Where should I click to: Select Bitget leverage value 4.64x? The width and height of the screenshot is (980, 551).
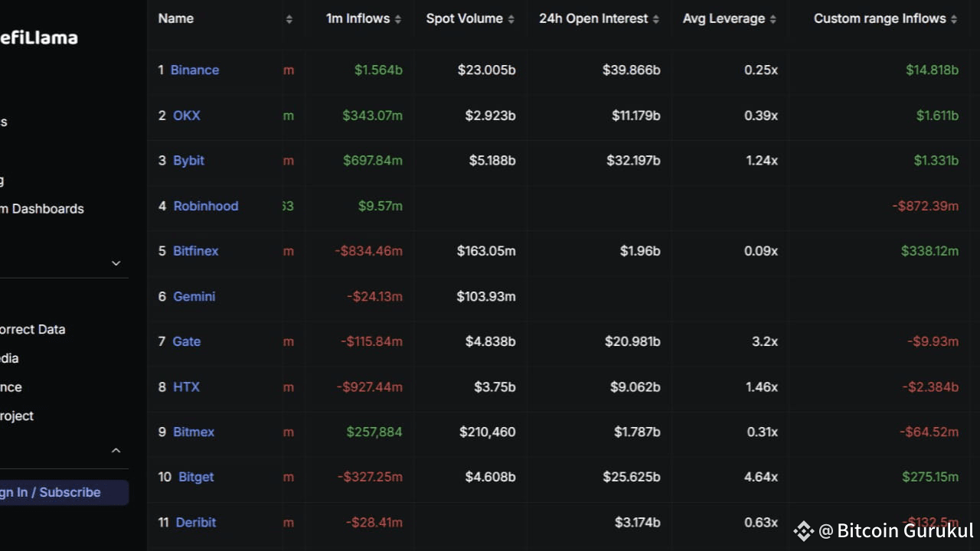(761, 477)
